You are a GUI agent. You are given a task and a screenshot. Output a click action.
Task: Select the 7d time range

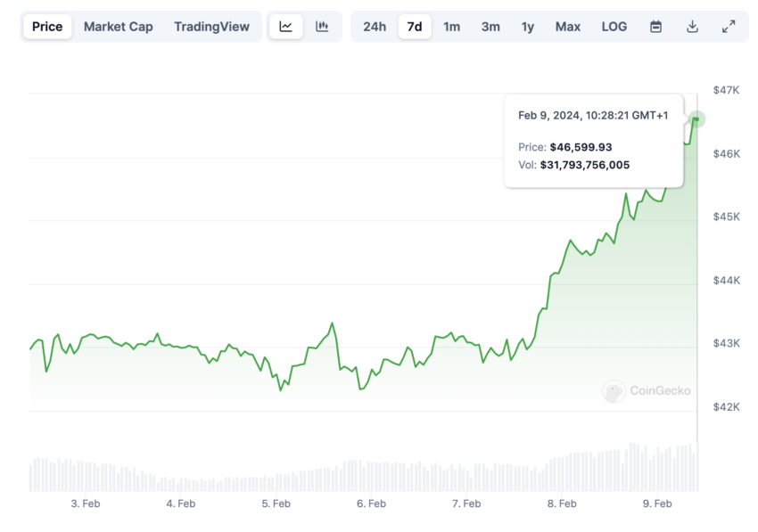point(415,27)
